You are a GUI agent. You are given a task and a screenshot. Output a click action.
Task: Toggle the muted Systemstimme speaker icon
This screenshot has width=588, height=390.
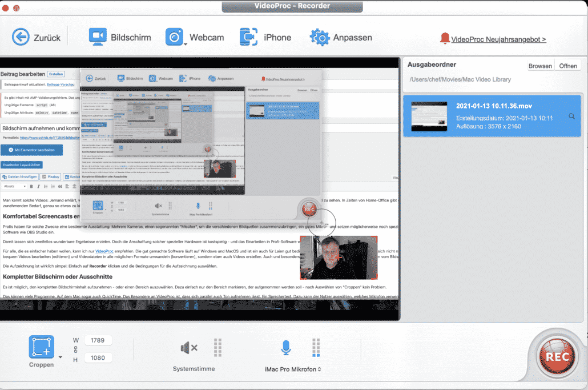pyautogui.click(x=189, y=348)
